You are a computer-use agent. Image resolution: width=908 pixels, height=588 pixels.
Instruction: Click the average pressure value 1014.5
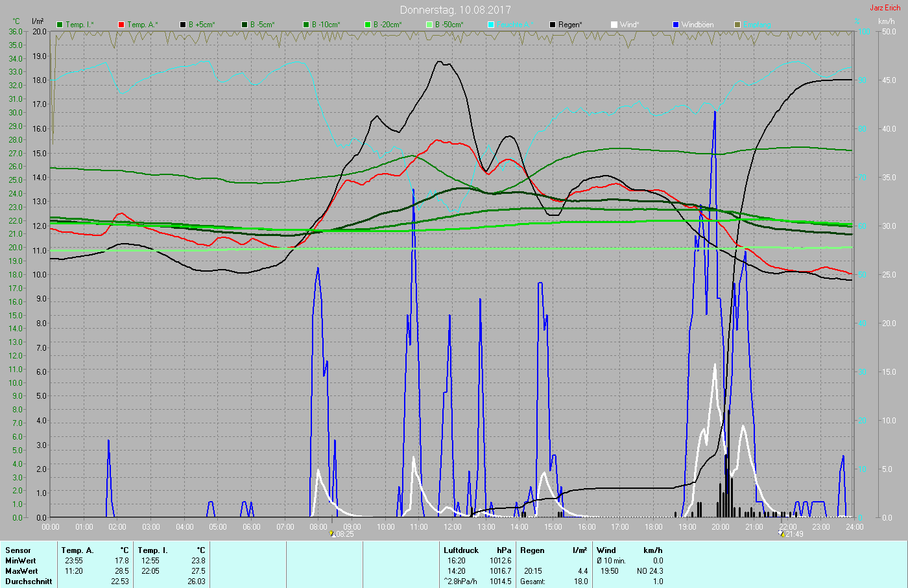(501, 582)
